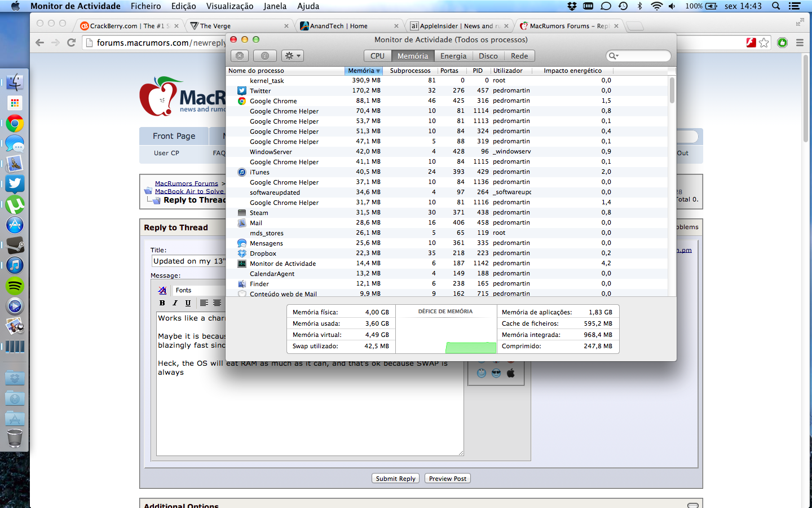Open uTorrent from the Dock
Image resolution: width=812 pixels, height=508 pixels.
pyautogui.click(x=15, y=204)
